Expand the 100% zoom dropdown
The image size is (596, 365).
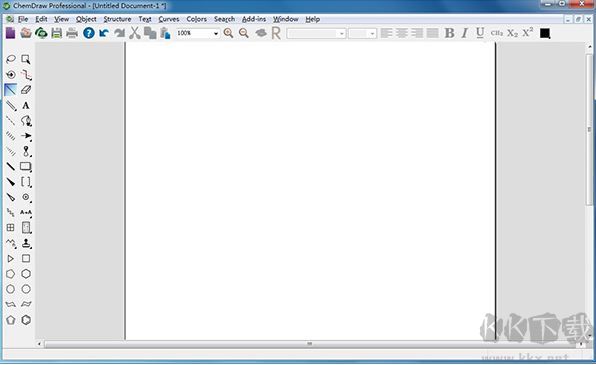point(216,33)
